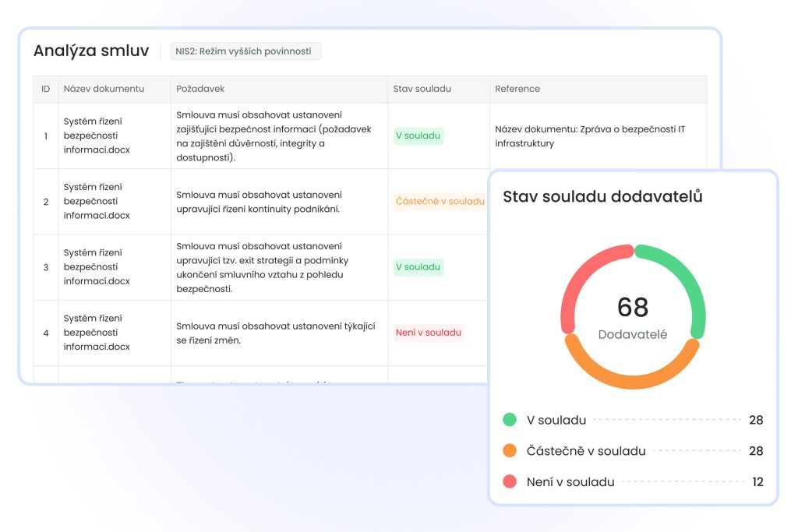This screenshot has width=798, height=532.
Task: Open document name in row 4
Action: (97, 333)
